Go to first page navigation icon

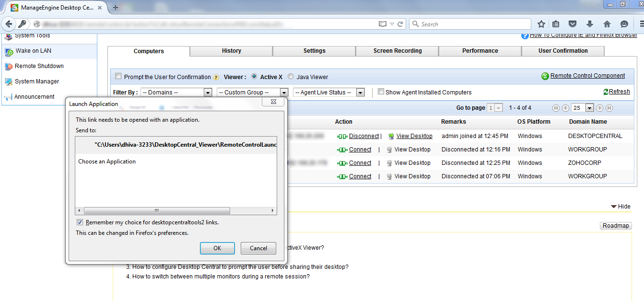tap(556, 108)
